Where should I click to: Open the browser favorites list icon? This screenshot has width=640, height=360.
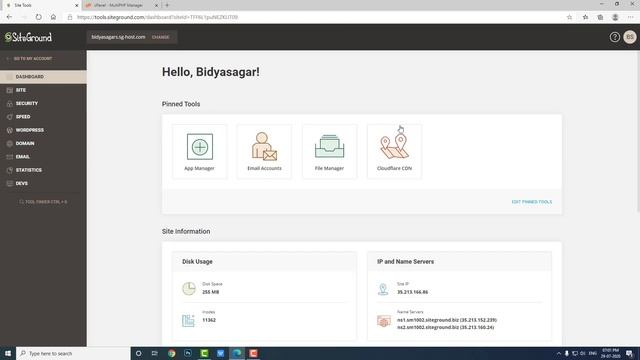click(585, 17)
